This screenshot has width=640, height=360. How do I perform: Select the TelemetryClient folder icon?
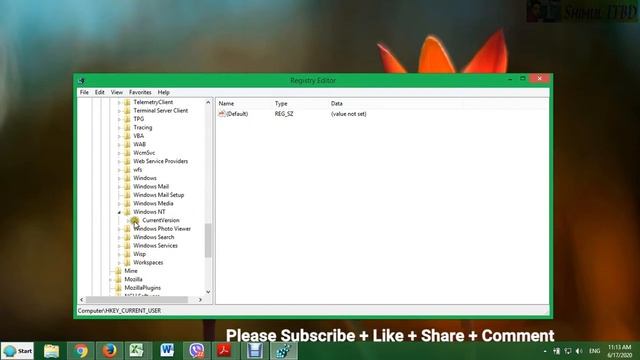tap(127, 102)
